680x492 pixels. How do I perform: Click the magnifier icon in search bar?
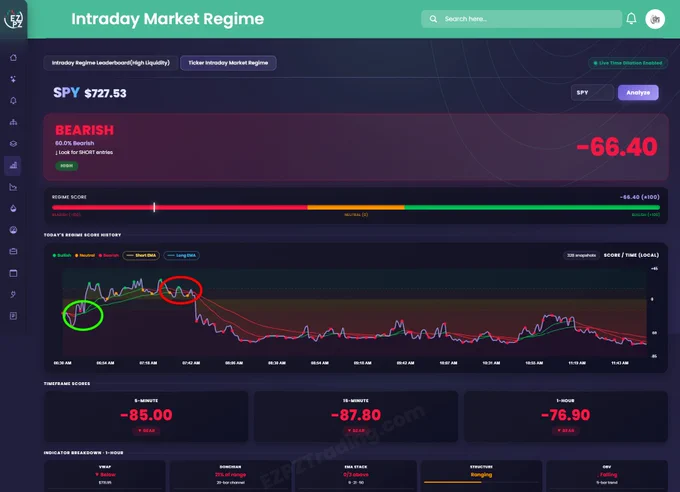[x=433, y=19]
